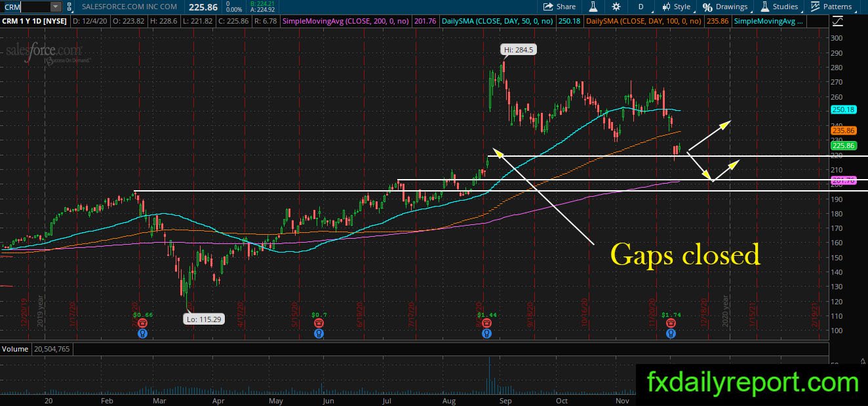Click the 300 level on price axis
Viewport: 868px width, 406px height.
click(837, 38)
